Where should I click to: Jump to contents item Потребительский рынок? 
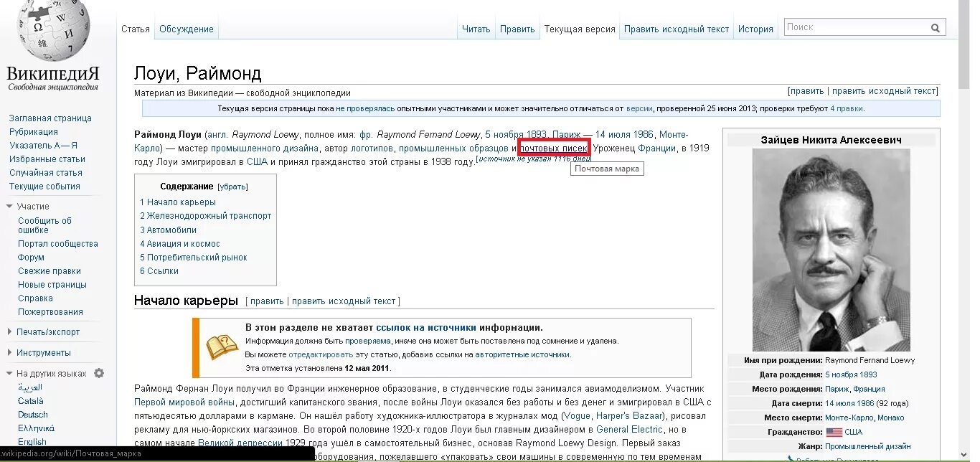pos(194,258)
